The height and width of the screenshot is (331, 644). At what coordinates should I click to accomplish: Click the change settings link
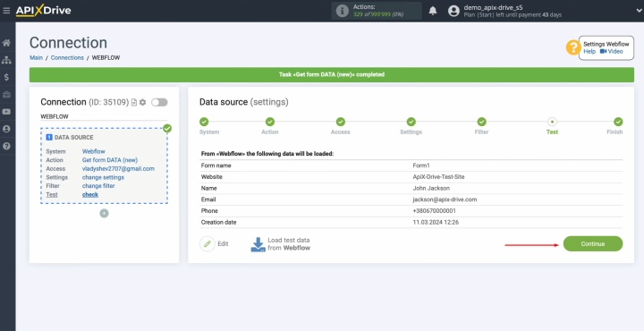click(x=103, y=177)
